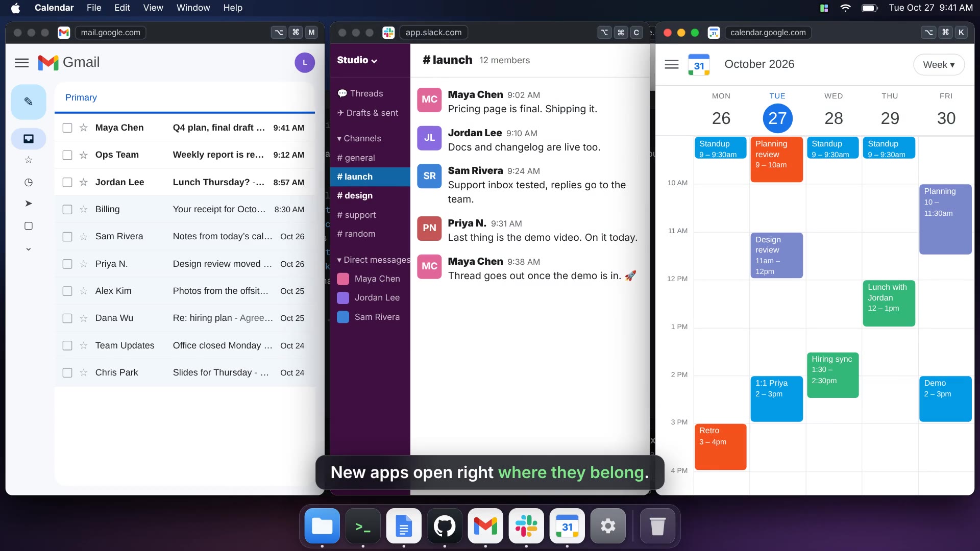Open Terminal from the dock
Screen dimensions: 980x551
[x=363, y=526]
